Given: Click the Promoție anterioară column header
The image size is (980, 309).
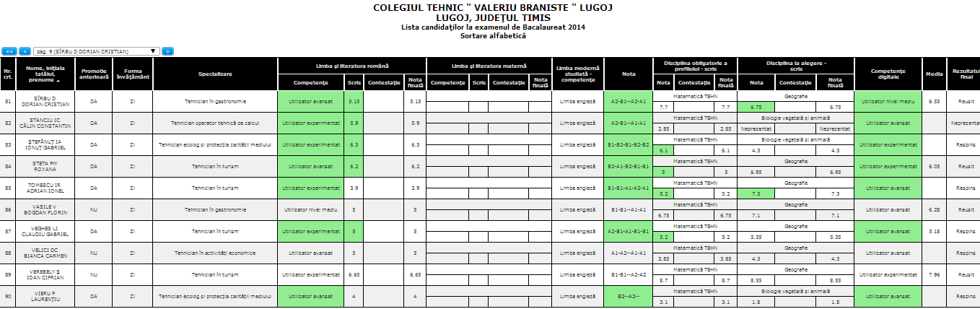Looking at the screenshot, I should 94,74.
